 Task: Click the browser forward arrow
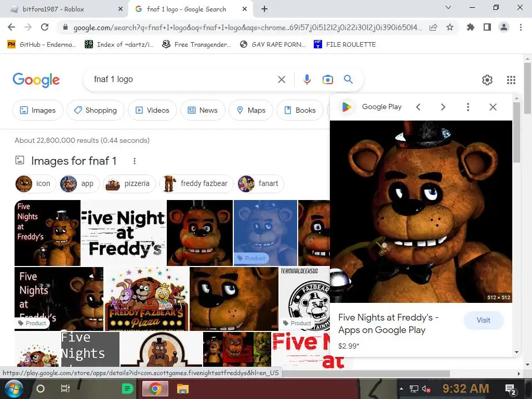tap(28, 27)
